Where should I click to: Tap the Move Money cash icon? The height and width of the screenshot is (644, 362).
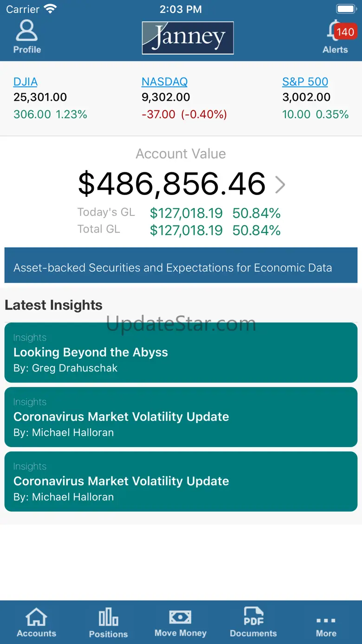tap(180, 617)
